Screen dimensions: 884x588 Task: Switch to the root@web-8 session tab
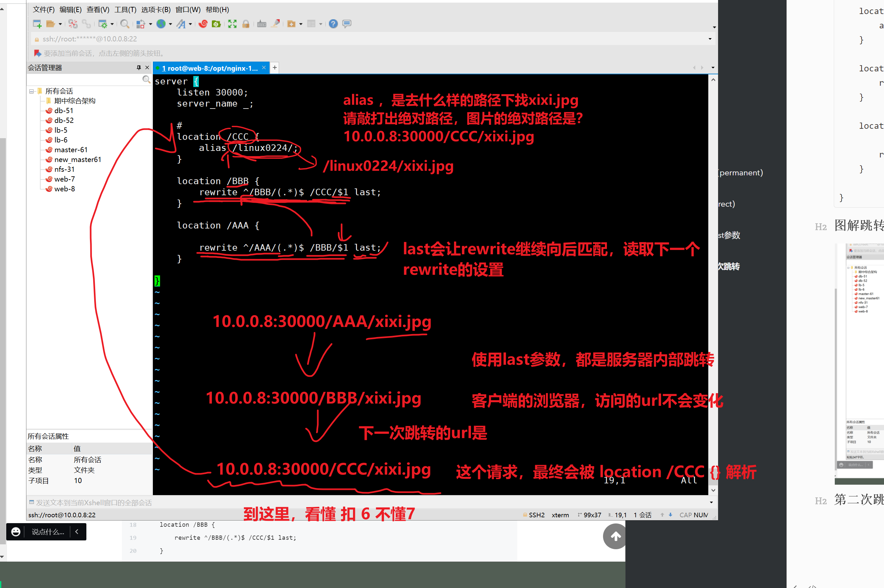[x=210, y=68]
